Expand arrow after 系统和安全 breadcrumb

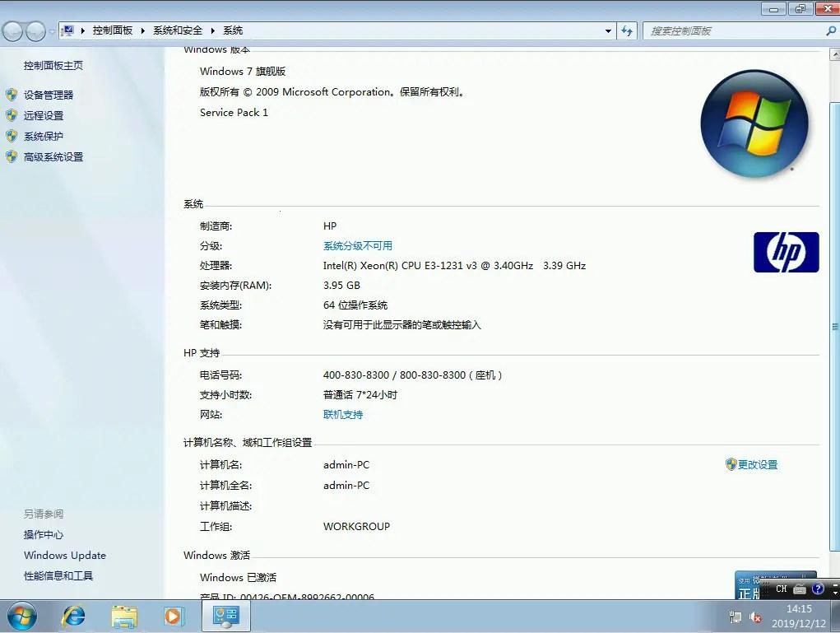213,31
